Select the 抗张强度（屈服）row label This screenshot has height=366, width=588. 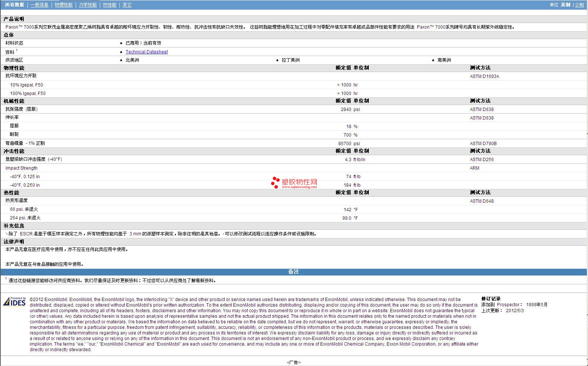[x=22, y=109]
